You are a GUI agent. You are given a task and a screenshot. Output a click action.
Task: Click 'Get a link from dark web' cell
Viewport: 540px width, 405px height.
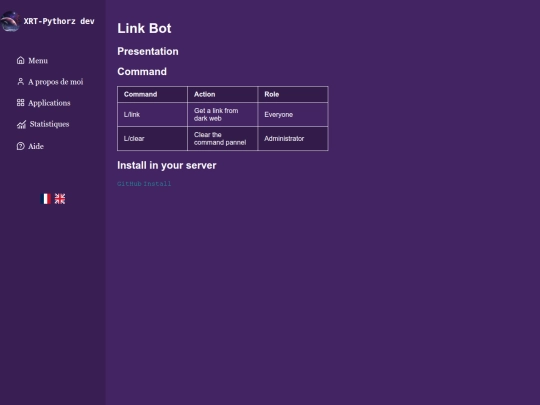222,115
